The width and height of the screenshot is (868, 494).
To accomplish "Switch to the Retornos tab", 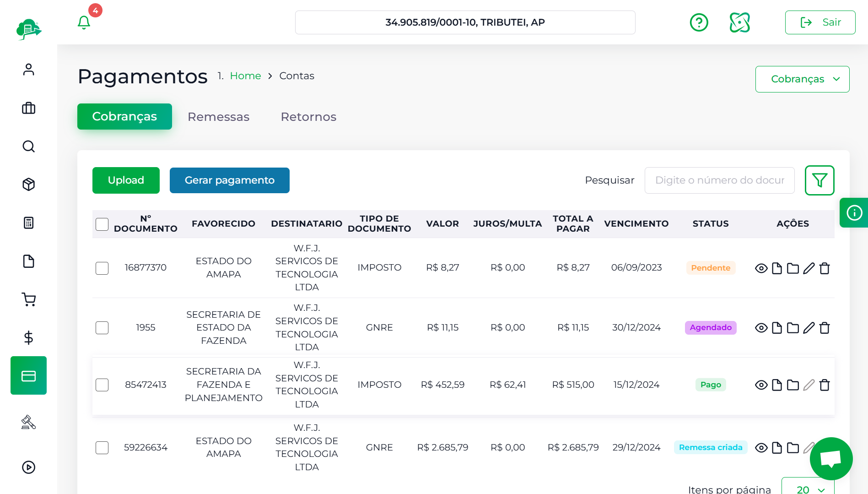I will [308, 117].
